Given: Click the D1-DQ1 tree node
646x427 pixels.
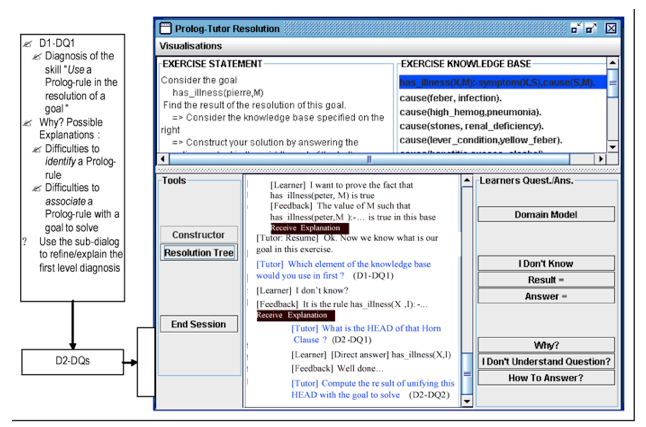Looking at the screenshot, I should 57,43.
